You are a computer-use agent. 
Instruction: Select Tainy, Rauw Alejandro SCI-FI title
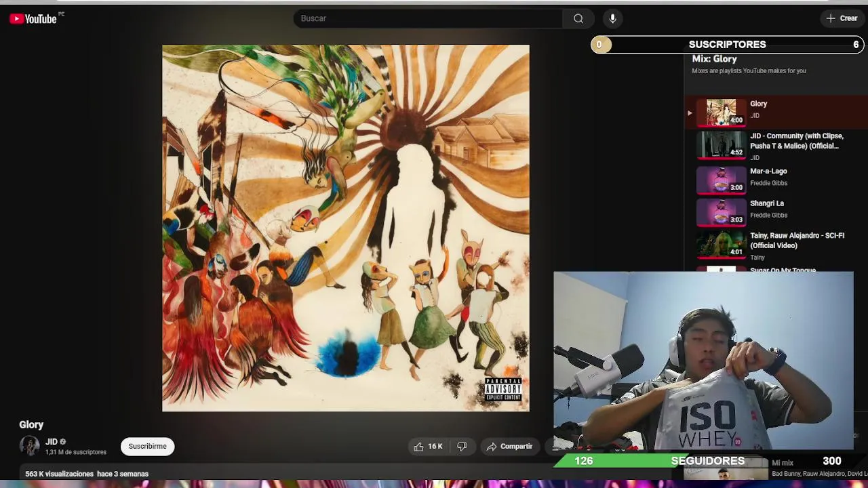click(x=797, y=241)
